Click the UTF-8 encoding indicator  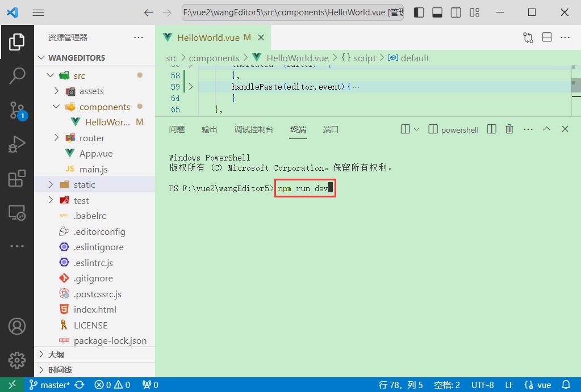(x=482, y=385)
